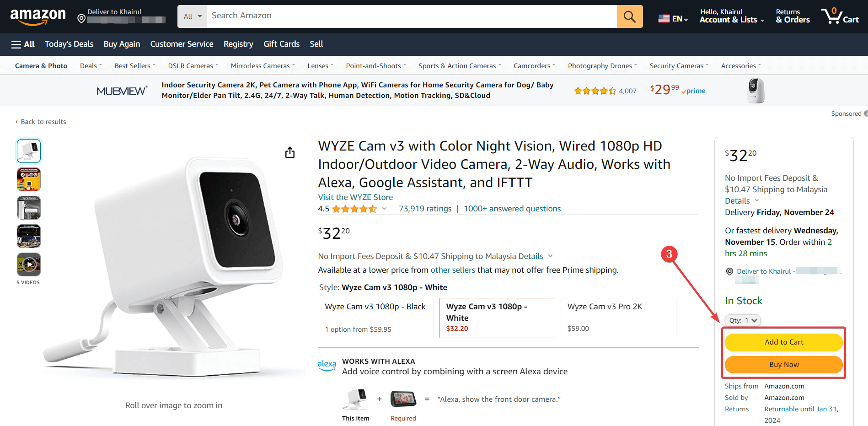This screenshot has width=868, height=426.
Task: Click the Add to Cart button
Action: [x=783, y=342]
